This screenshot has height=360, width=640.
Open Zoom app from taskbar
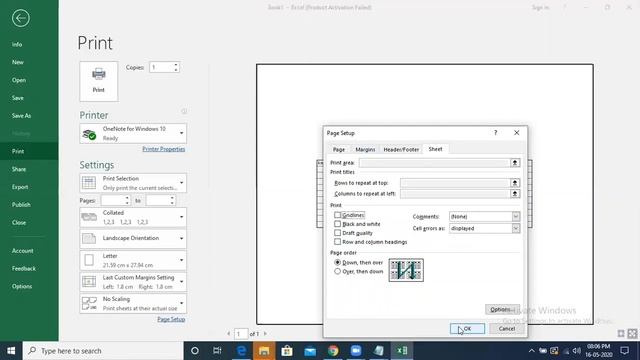[356, 351]
